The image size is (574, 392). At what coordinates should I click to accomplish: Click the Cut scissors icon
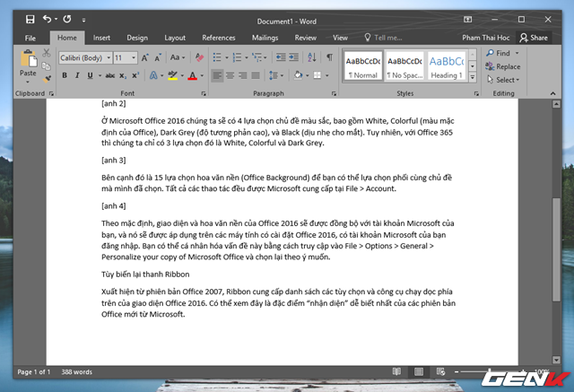(x=46, y=53)
